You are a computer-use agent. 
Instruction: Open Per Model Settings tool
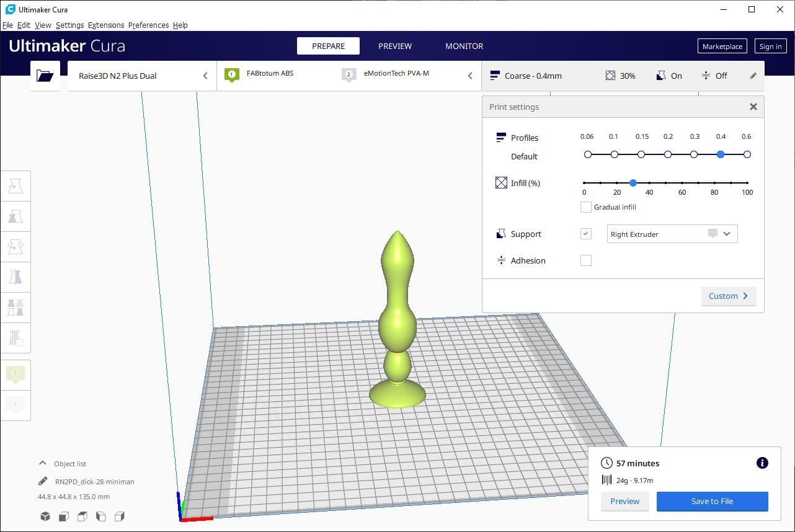16,308
